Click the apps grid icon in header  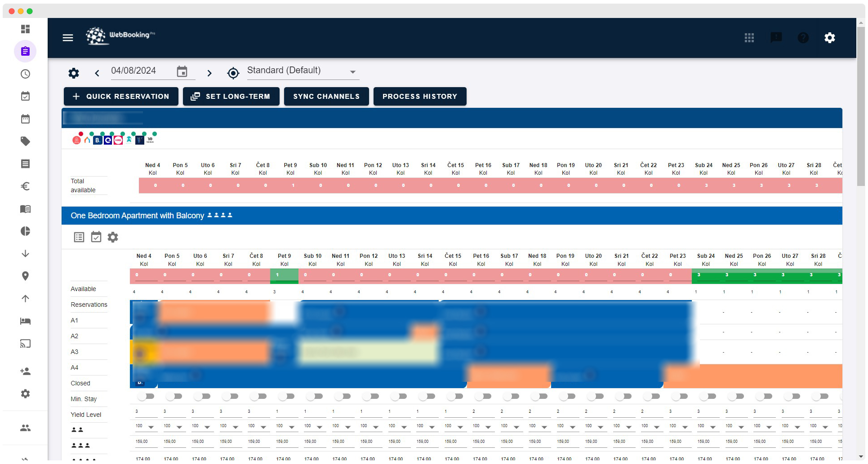pos(749,38)
